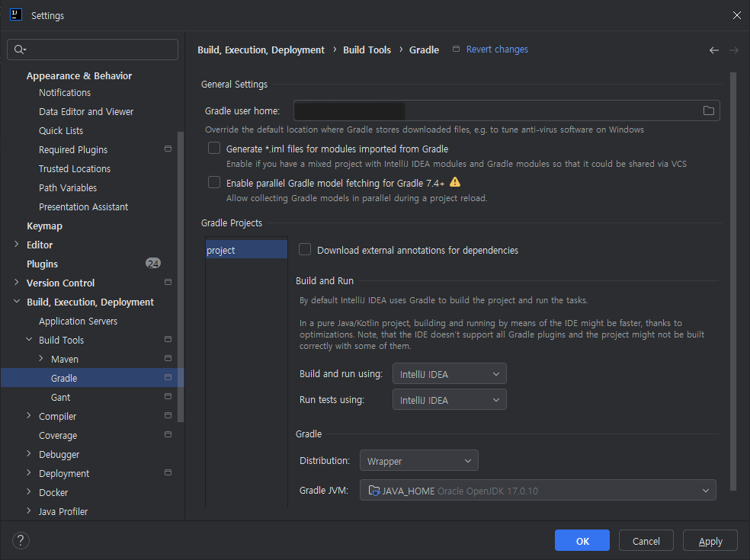Click the OK button

click(582, 540)
